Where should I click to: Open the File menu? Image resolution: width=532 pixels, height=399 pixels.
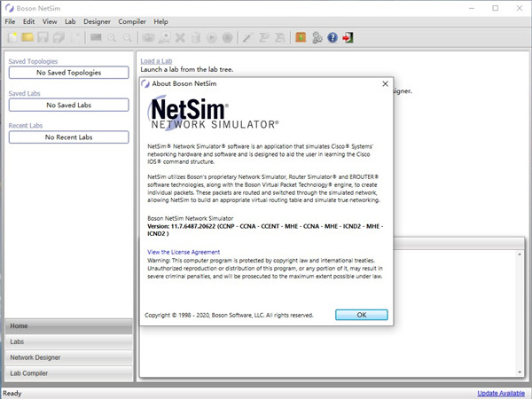10,21
